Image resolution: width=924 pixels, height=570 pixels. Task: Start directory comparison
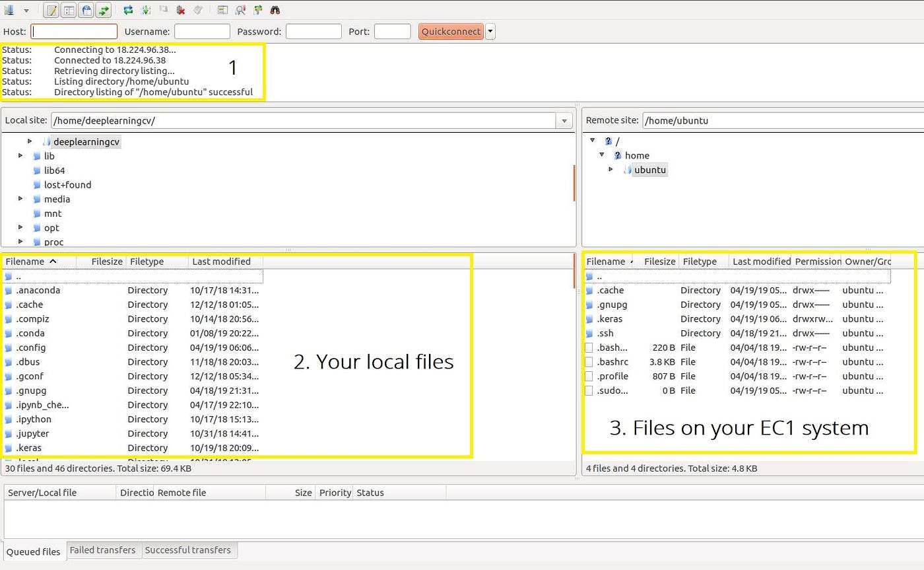tap(241, 9)
